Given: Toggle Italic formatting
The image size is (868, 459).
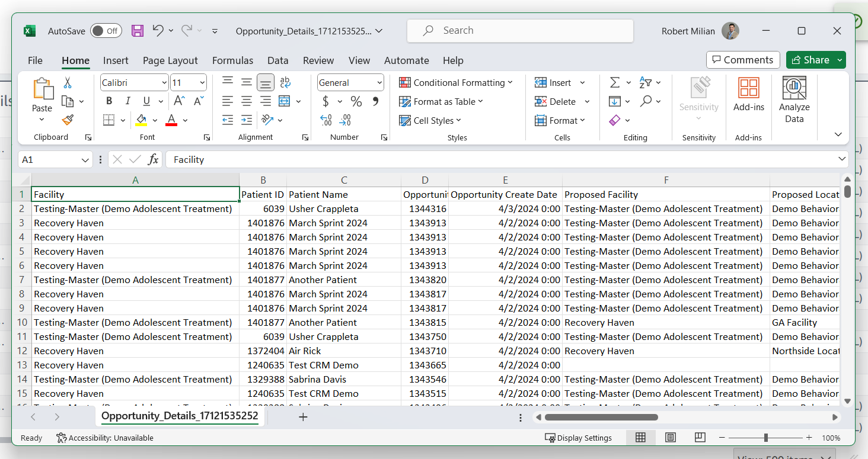Looking at the screenshot, I should tap(127, 101).
